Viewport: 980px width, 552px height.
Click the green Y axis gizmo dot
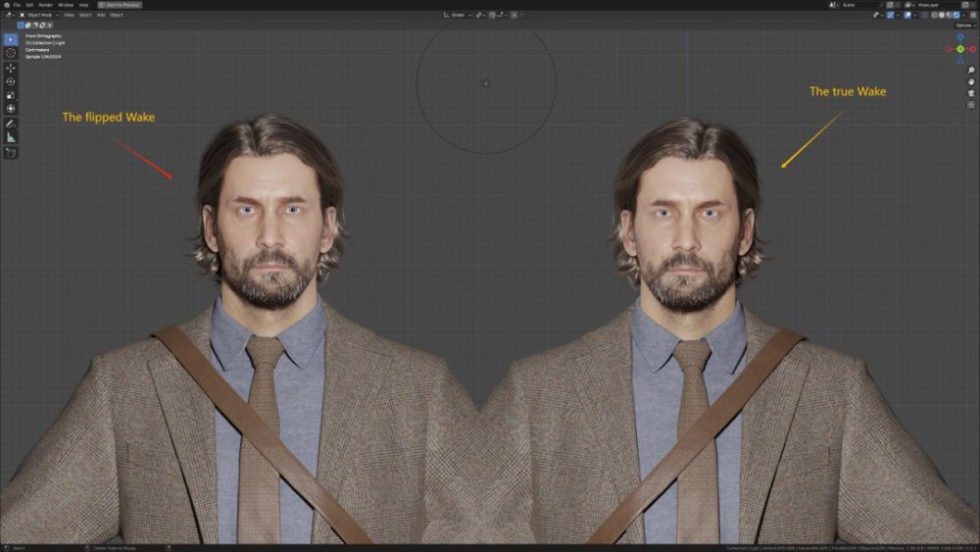click(960, 49)
